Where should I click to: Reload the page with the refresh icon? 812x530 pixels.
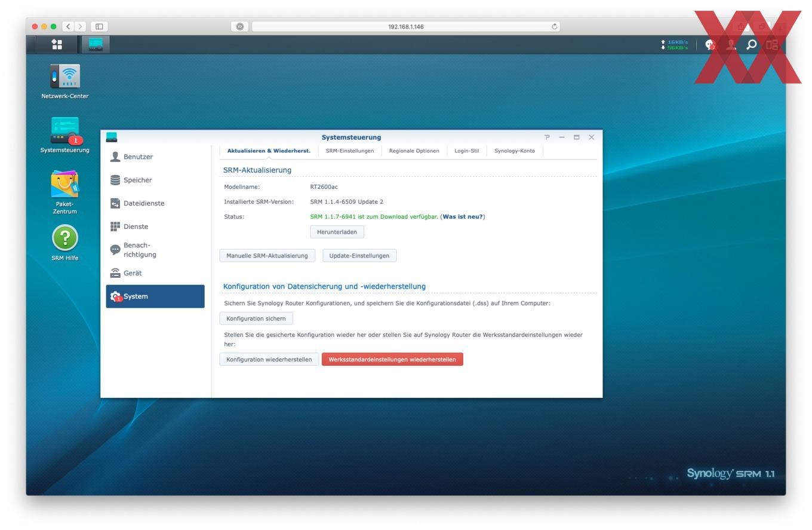(x=554, y=26)
